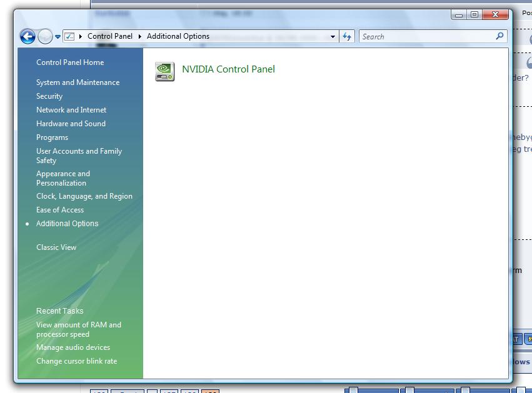The image size is (532, 393).
Task: Open the NVIDIA Control Panel icon
Action: click(x=165, y=72)
